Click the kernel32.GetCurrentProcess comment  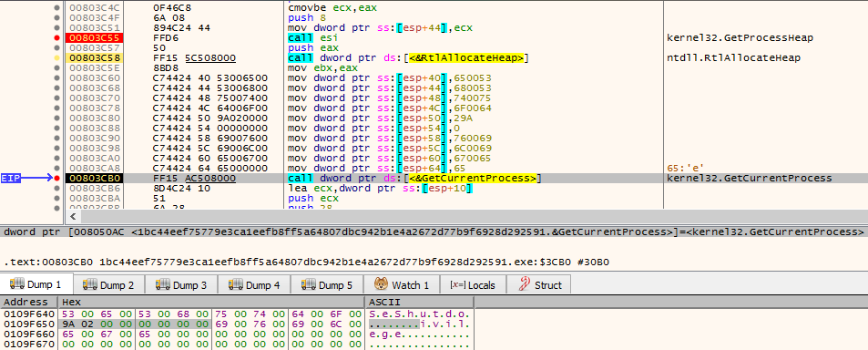click(751, 178)
